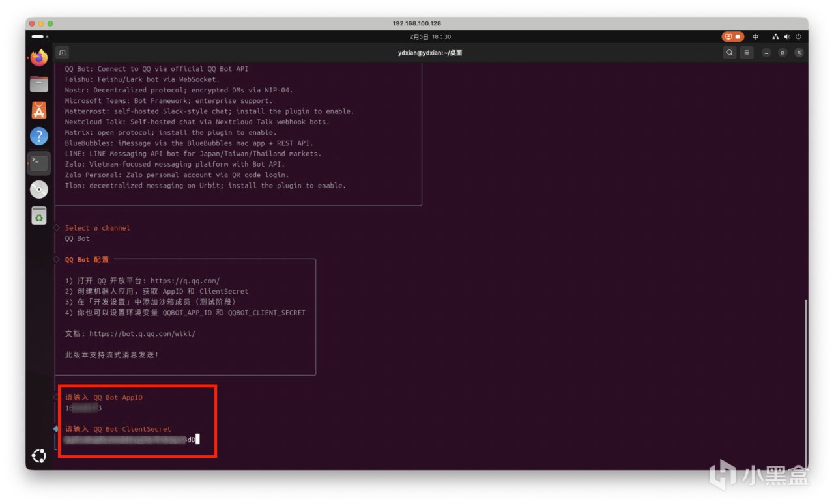834x504 pixels.
Task: Click the volume speaker icon in top bar
Action: [x=786, y=36]
